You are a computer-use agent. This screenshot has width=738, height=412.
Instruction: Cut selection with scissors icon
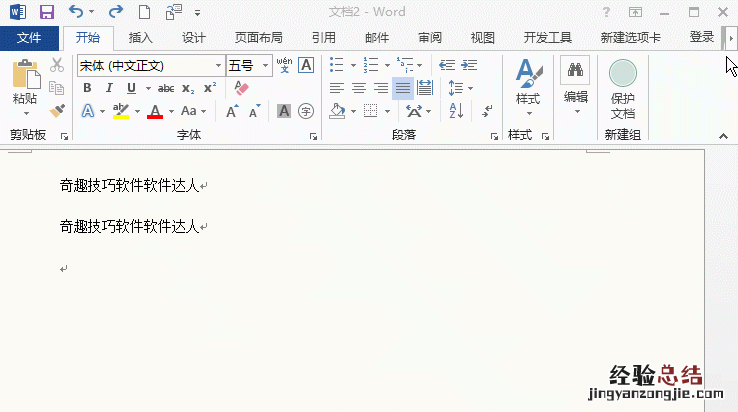57,65
